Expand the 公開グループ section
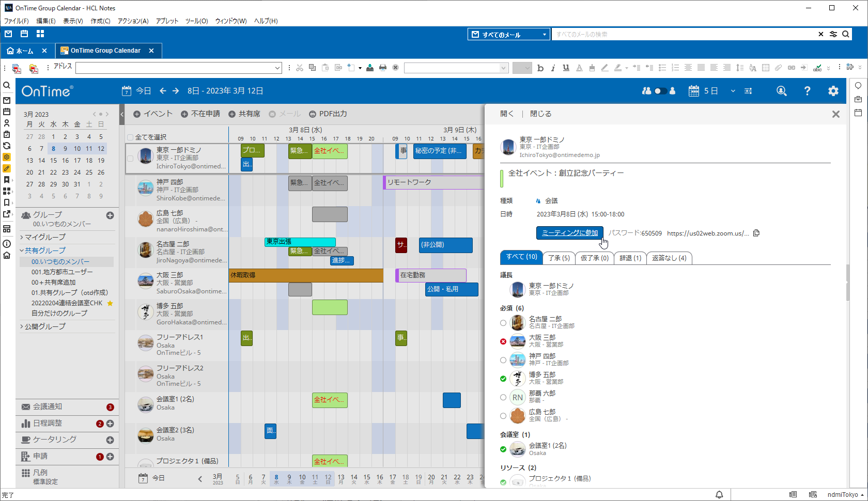 click(43, 326)
